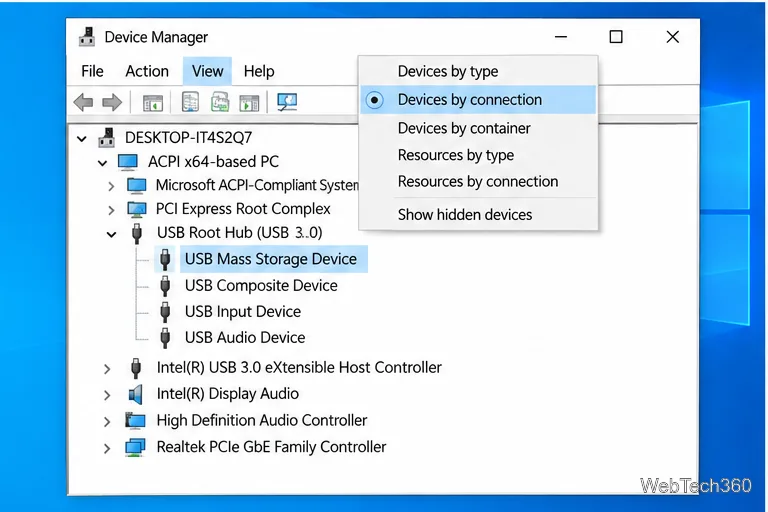The width and height of the screenshot is (768, 512).
Task: Click the PCI Express Root Complex icon
Action: (137, 209)
